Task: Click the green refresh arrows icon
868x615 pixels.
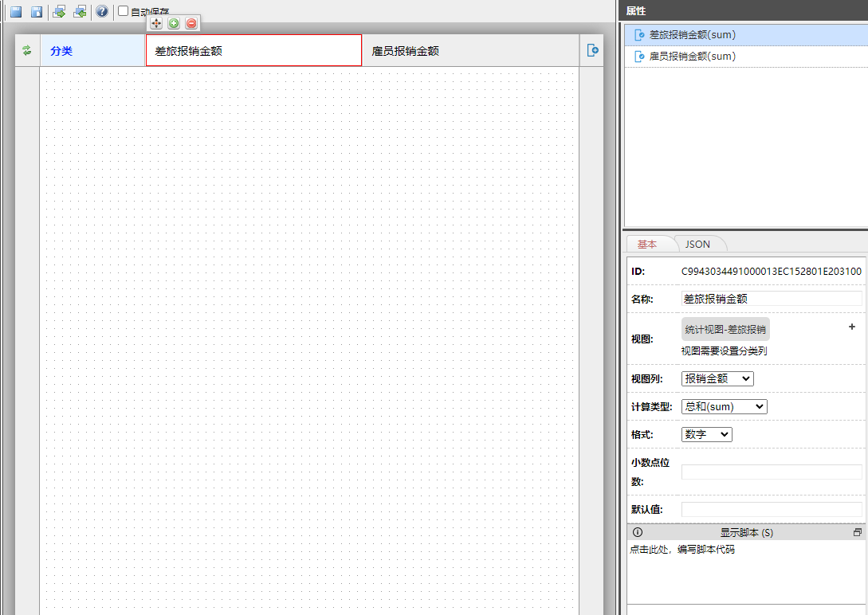Action: pos(27,50)
